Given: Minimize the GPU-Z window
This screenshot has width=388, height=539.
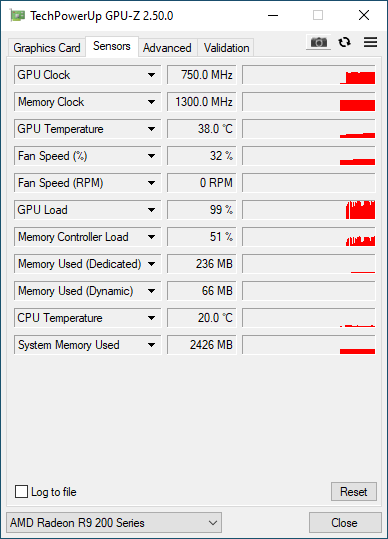Looking at the screenshot, I should 273,15.
